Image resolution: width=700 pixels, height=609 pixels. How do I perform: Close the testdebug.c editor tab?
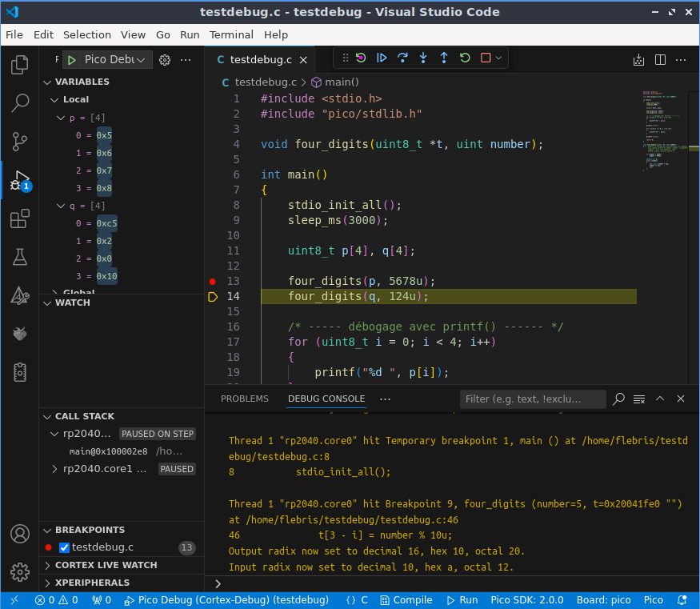(303, 60)
